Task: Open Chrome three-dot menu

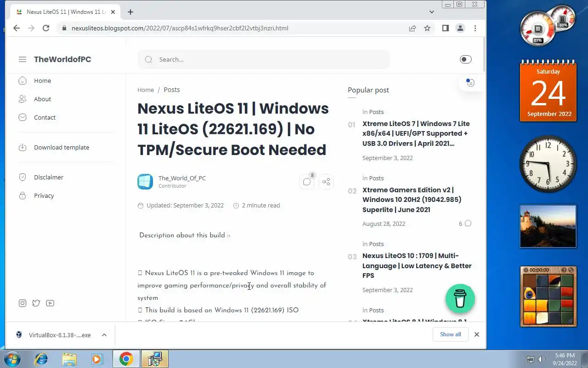Action: click(x=475, y=28)
